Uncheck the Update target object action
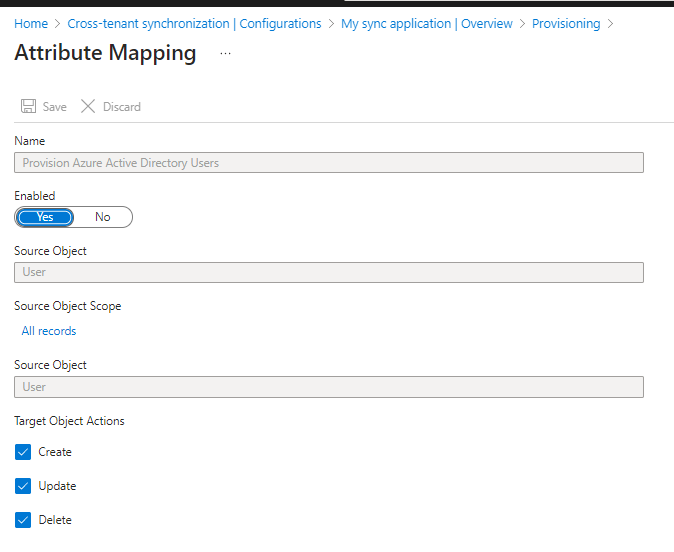The height and width of the screenshot is (552, 674). click(x=24, y=486)
